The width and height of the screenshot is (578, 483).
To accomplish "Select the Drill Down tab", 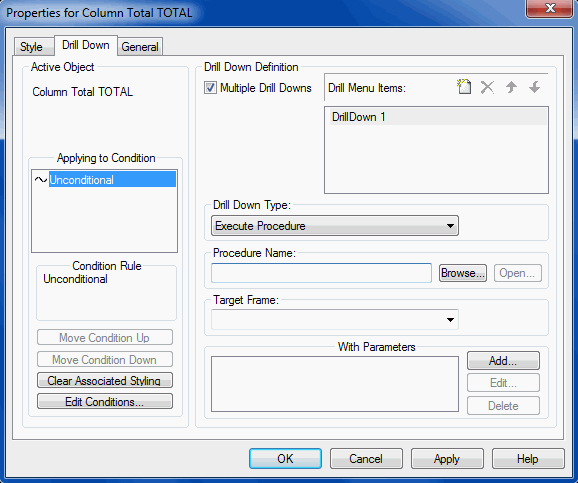I will tap(86, 45).
